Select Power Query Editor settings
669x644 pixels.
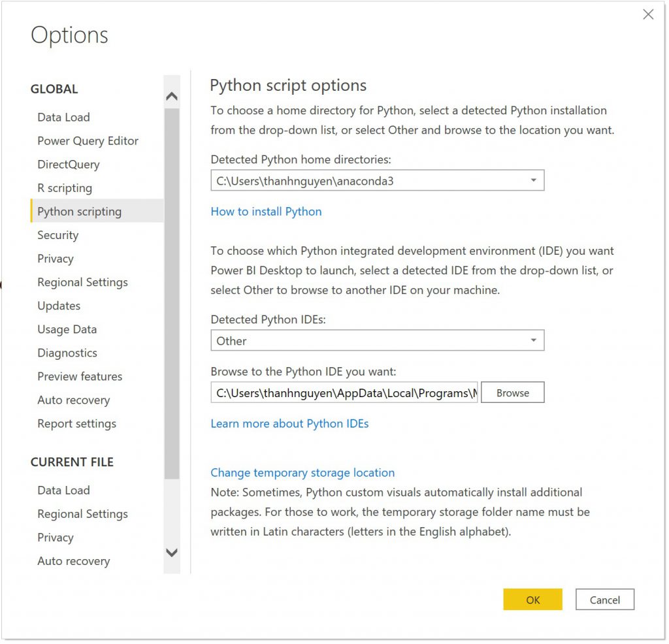click(88, 140)
